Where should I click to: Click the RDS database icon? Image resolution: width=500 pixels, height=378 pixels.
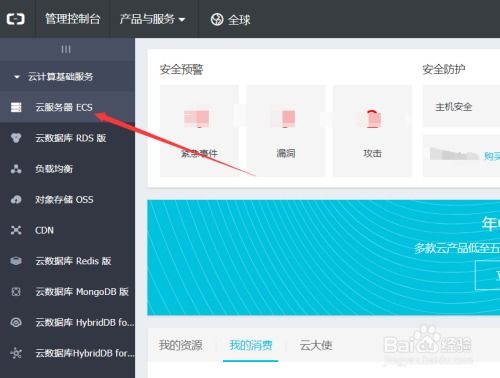click(x=16, y=138)
